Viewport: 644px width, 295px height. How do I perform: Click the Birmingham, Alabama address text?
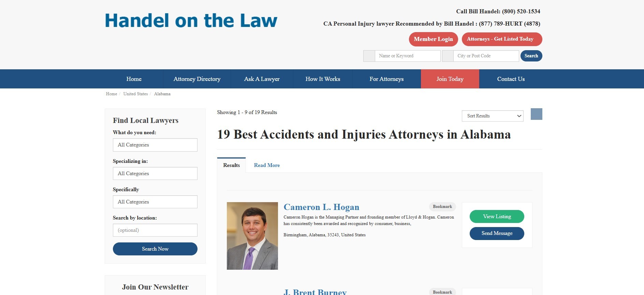[x=324, y=235]
